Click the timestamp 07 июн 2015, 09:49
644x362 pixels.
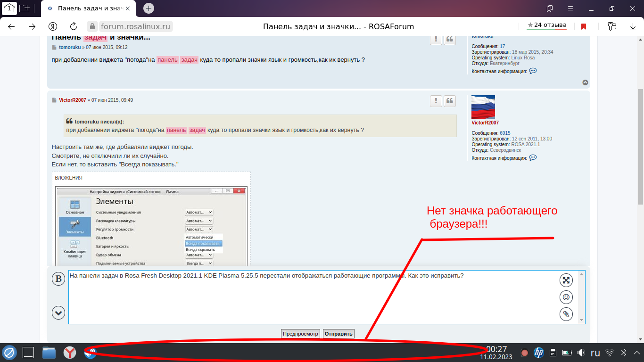[x=112, y=100]
